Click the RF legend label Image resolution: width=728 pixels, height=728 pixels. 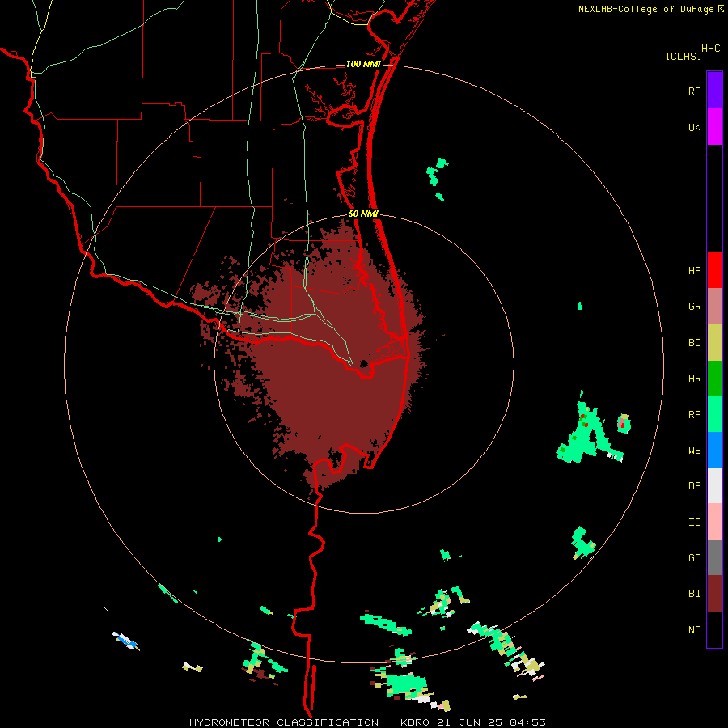694,91
